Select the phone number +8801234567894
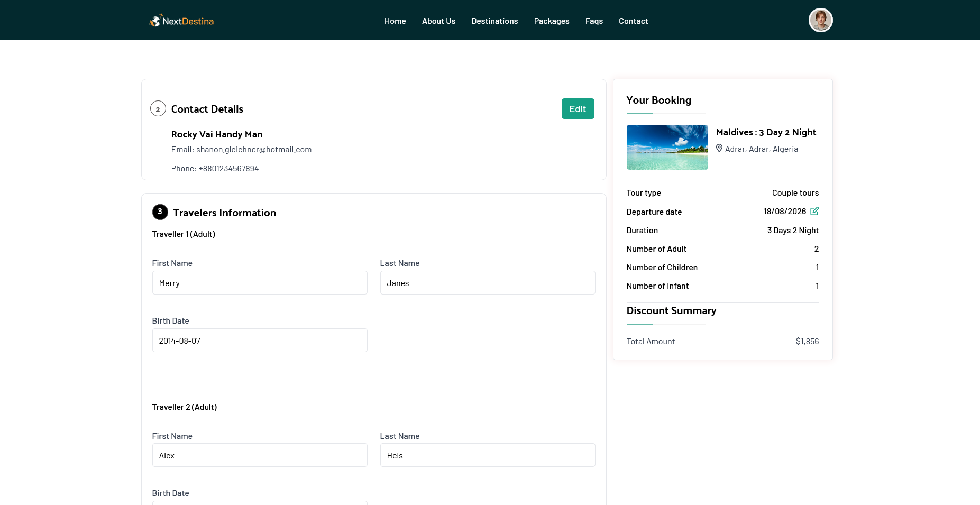The height and width of the screenshot is (505, 980). coord(228,169)
